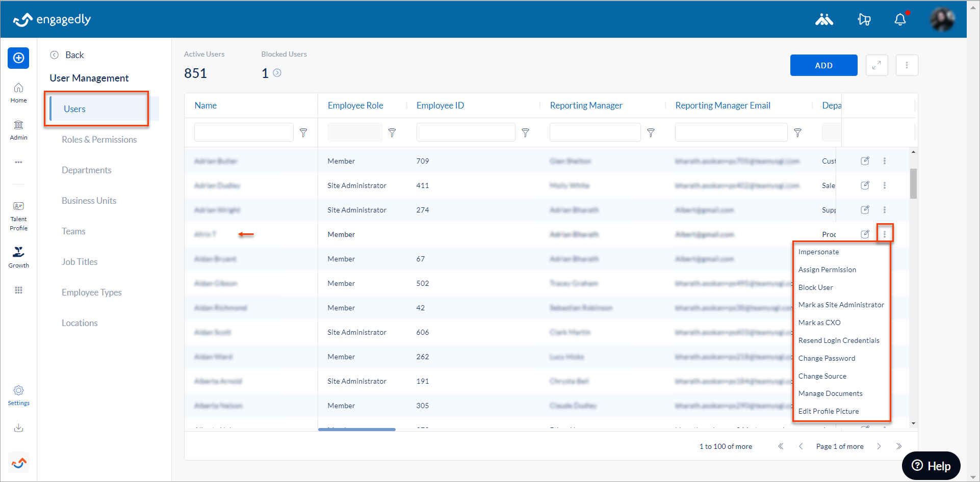
Task: Click the download icon in the sidebar
Action: (18, 427)
